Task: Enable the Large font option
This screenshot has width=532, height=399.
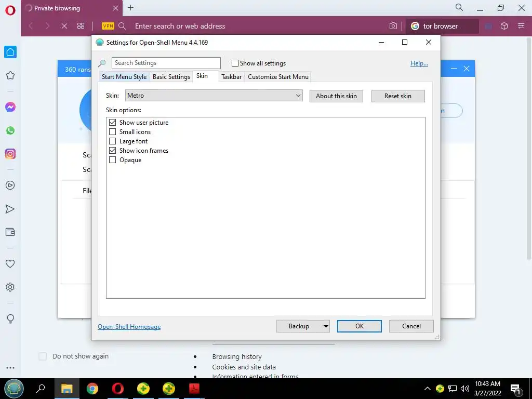Action: click(x=112, y=141)
